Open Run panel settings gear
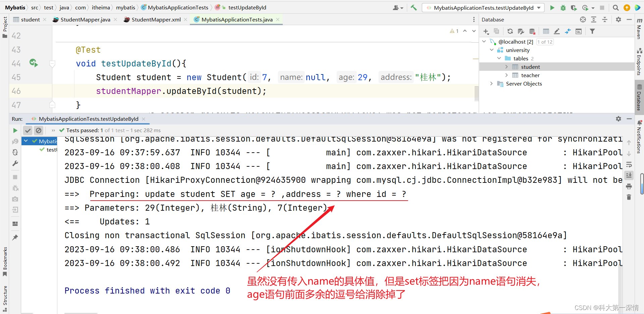The width and height of the screenshot is (644, 314). click(619, 119)
